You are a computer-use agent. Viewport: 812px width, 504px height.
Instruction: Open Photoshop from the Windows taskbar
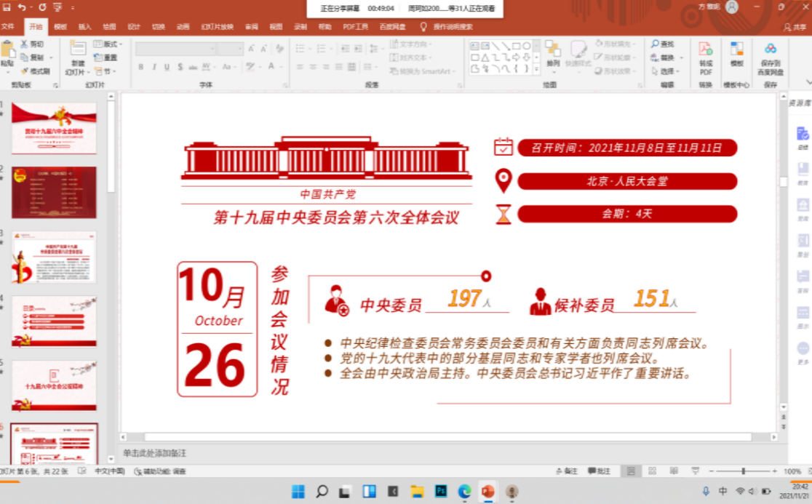440,492
